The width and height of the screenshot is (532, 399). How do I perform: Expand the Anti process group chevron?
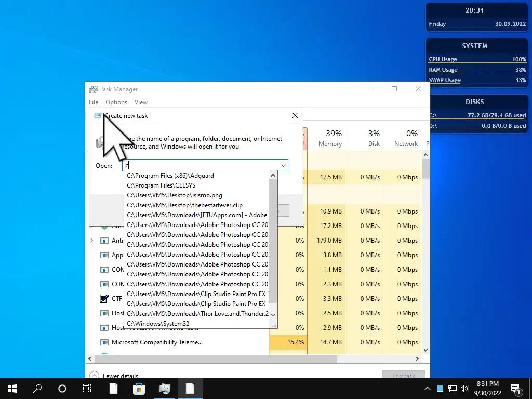point(92,241)
